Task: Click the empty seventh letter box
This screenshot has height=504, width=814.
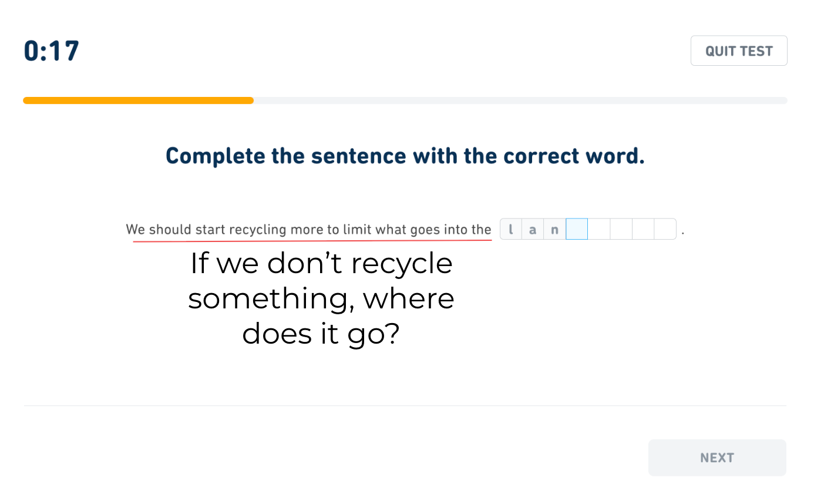Action: 643,229
